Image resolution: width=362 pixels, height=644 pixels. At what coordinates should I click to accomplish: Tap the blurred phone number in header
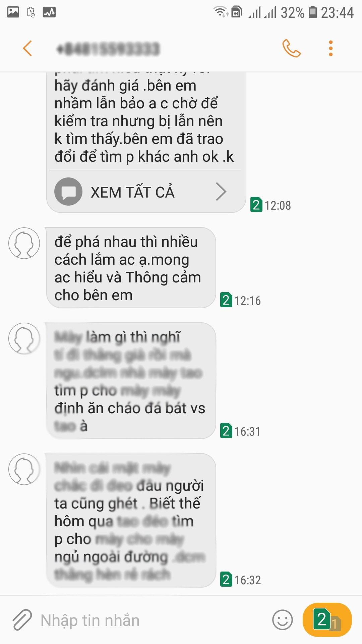coord(108,49)
